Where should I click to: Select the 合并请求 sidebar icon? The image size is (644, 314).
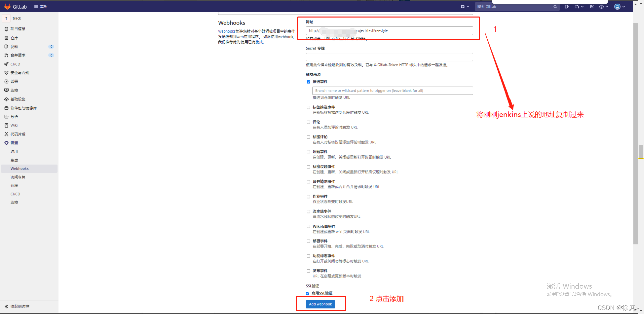tap(7, 55)
